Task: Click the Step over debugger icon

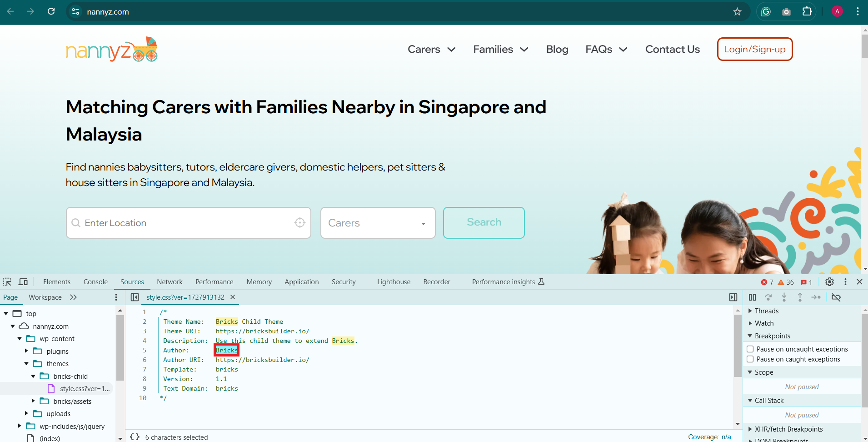Action: 768,297
